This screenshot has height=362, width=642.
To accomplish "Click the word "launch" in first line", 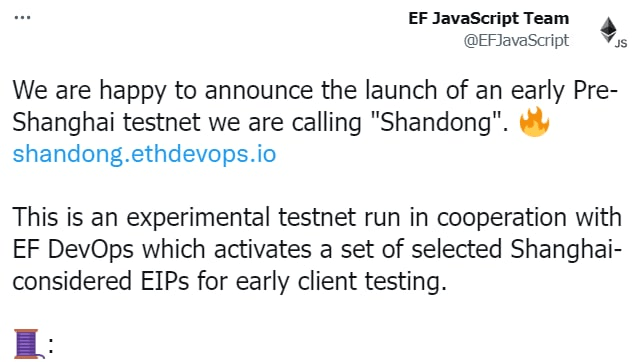I will 401,90.
